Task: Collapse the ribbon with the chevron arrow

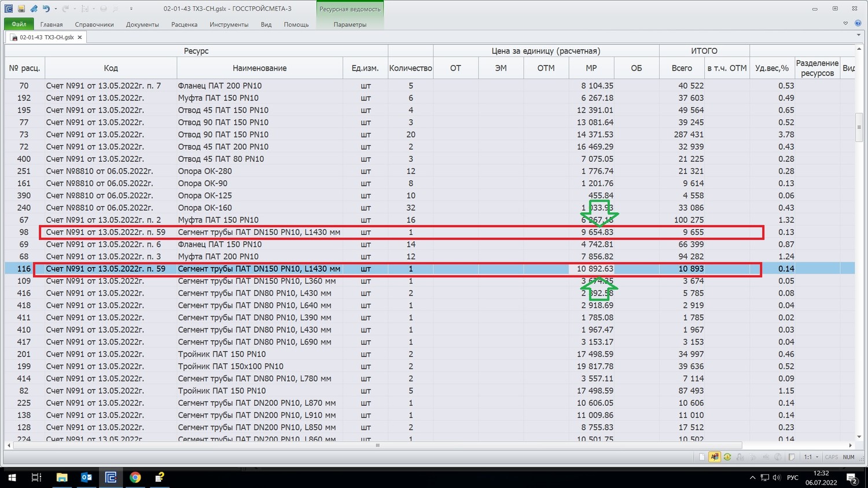Action: point(845,23)
